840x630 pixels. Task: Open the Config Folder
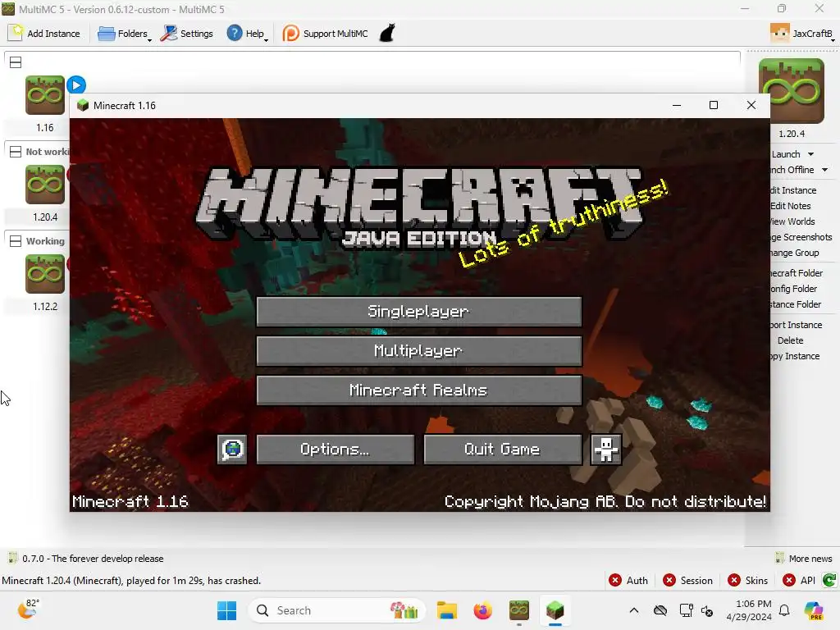pyautogui.click(x=793, y=289)
